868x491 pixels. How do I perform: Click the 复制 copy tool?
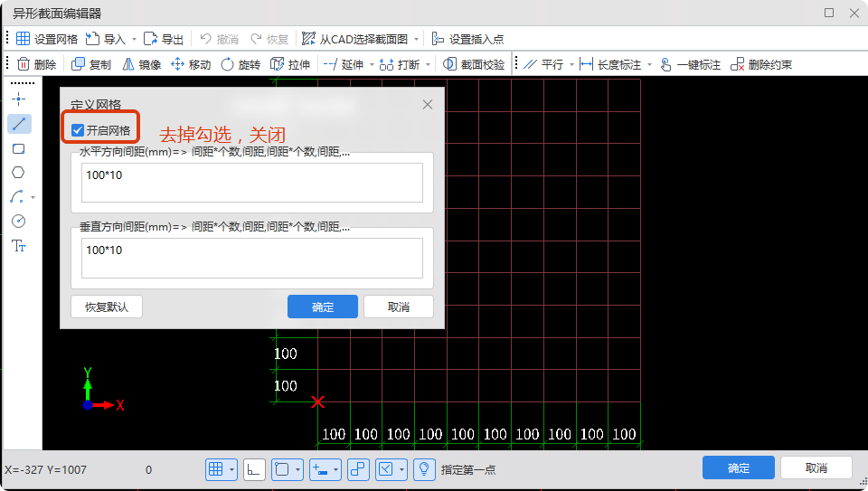pos(91,64)
